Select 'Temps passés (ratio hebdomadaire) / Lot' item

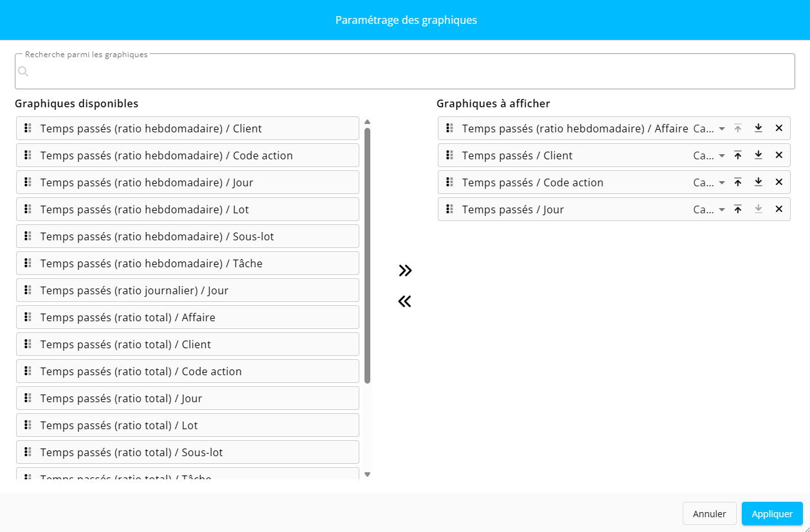tap(188, 209)
